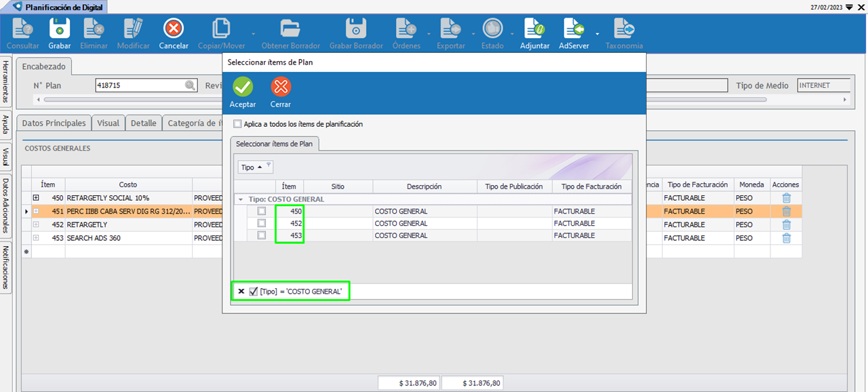Open the AdServer toolbar icon
Screen dimensions: 868x392
click(574, 28)
